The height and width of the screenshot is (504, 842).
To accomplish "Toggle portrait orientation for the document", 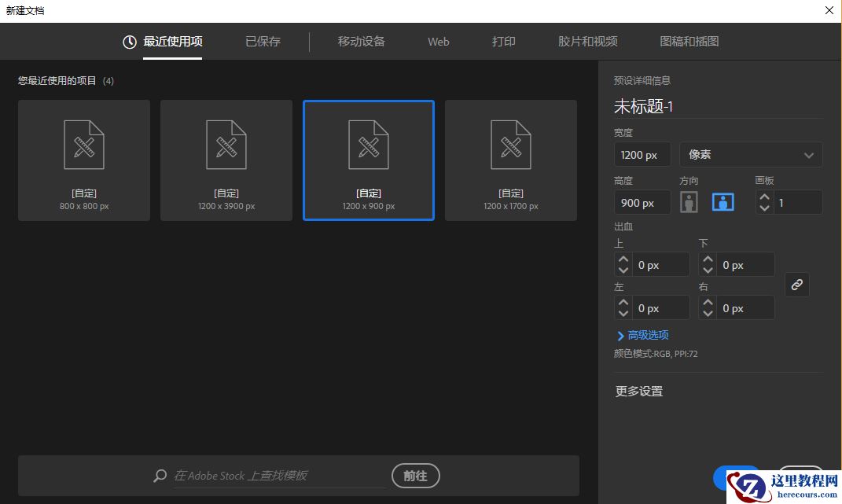I will point(689,202).
